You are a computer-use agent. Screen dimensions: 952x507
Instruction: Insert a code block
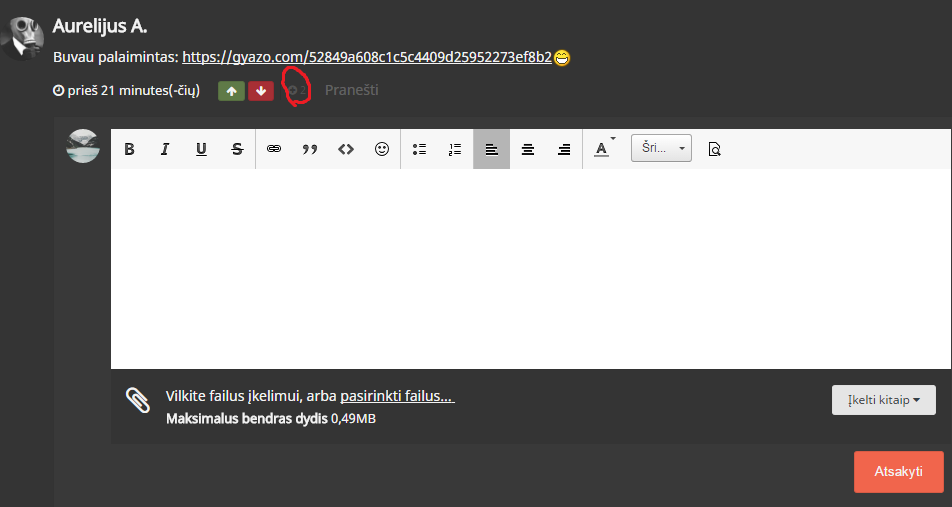(x=346, y=149)
